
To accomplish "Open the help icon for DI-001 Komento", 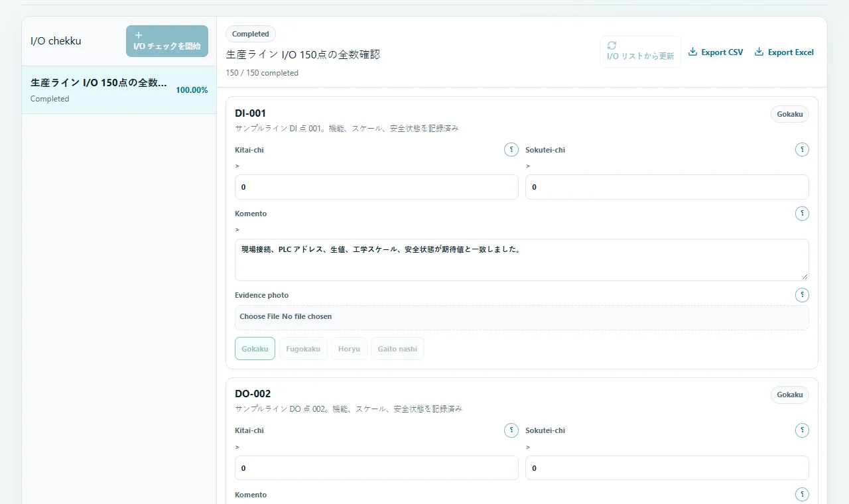I will tap(802, 214).
